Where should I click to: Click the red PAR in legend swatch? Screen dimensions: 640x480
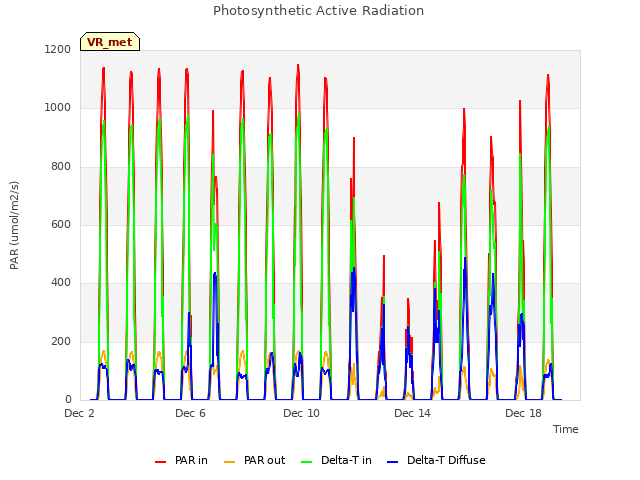point(160,462)
